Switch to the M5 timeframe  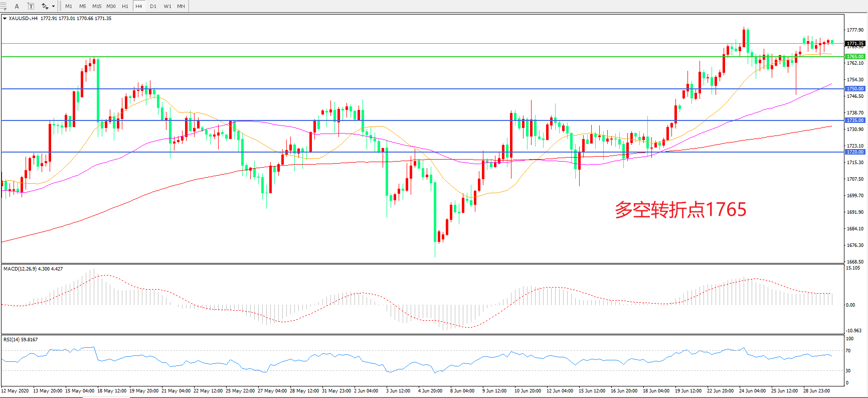coord(83,7)
